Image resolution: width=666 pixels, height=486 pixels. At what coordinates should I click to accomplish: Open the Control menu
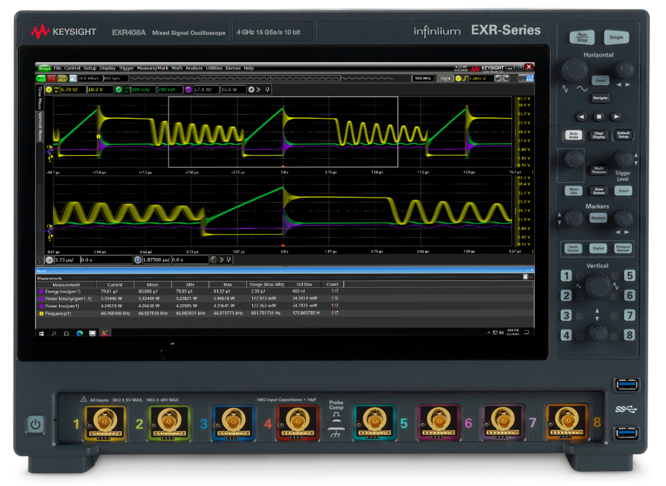[x=72, y=68]
